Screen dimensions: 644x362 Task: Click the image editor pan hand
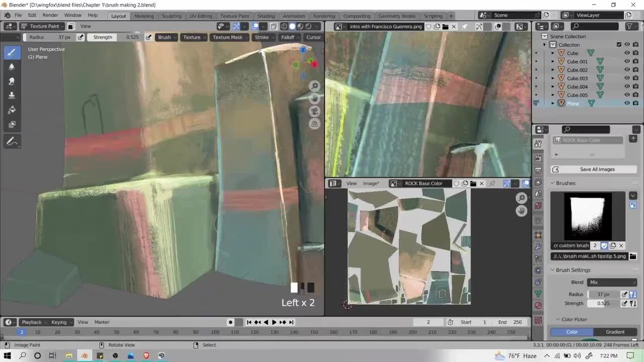point(521,211)
